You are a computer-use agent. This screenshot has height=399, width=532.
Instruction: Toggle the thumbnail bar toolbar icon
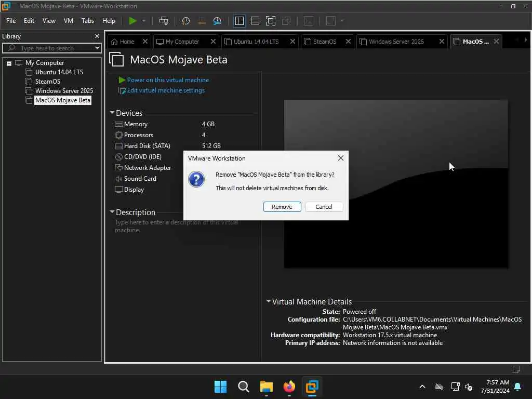pyautogui.click(x=255, y=21)
